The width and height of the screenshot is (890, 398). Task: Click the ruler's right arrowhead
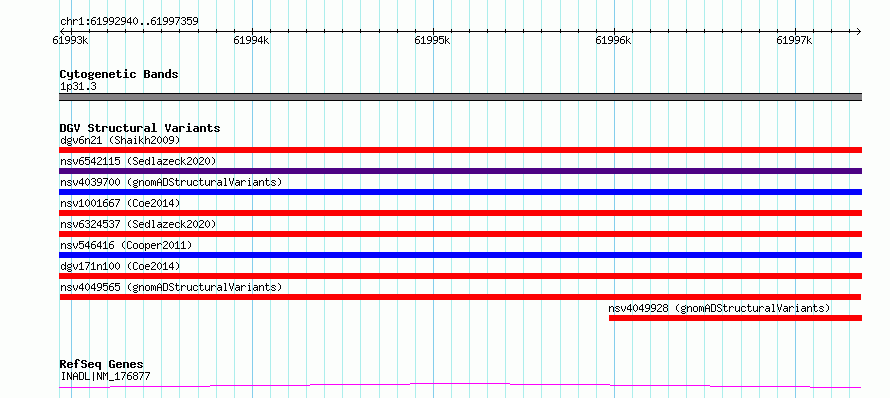coord(858,31)
